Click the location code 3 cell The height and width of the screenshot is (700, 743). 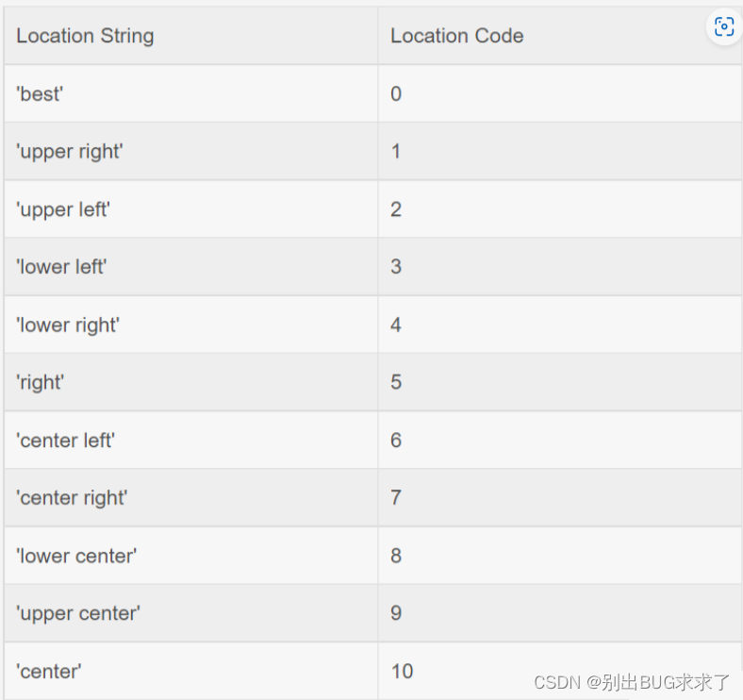pyautogui.click(x=560, y=267)
